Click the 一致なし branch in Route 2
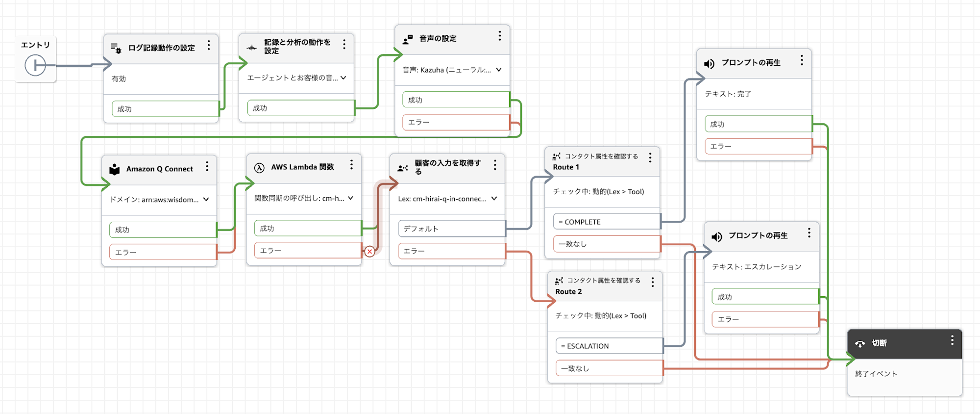 (x=610, y=368)
